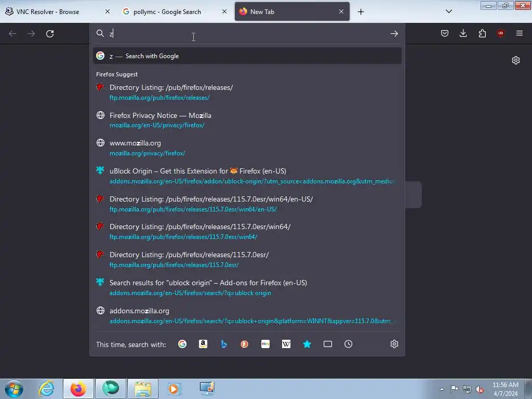Close the New Tab tab
The width and height of the screenshot is (532, 399).
pyautogui.click(x=341, y=11)
